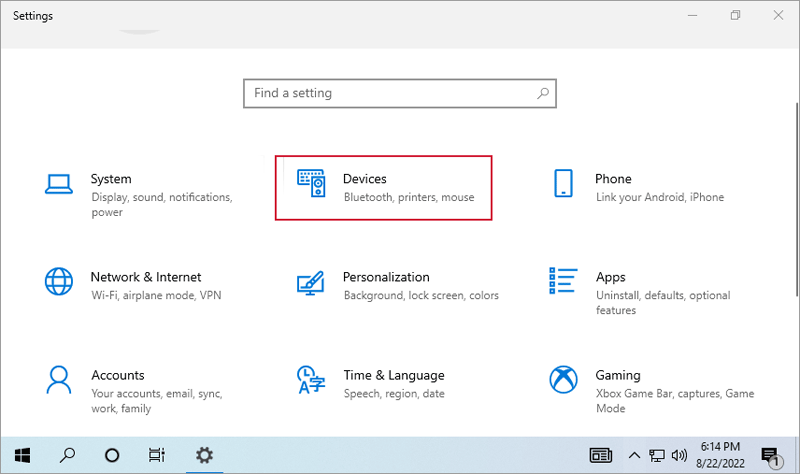Open the Gaming Xbox icon
The image size is (800, 474).
click(x=563, y=380)
